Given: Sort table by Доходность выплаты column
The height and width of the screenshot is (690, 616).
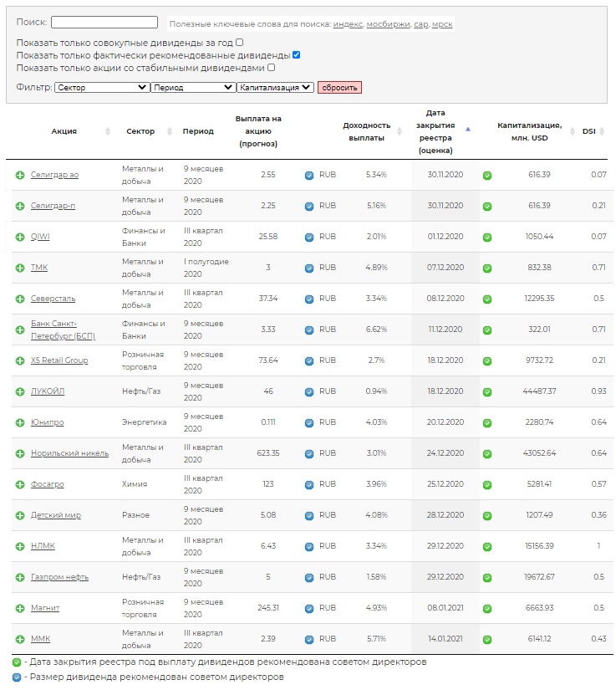Looking at the screenshot, I should coord(366,131).
